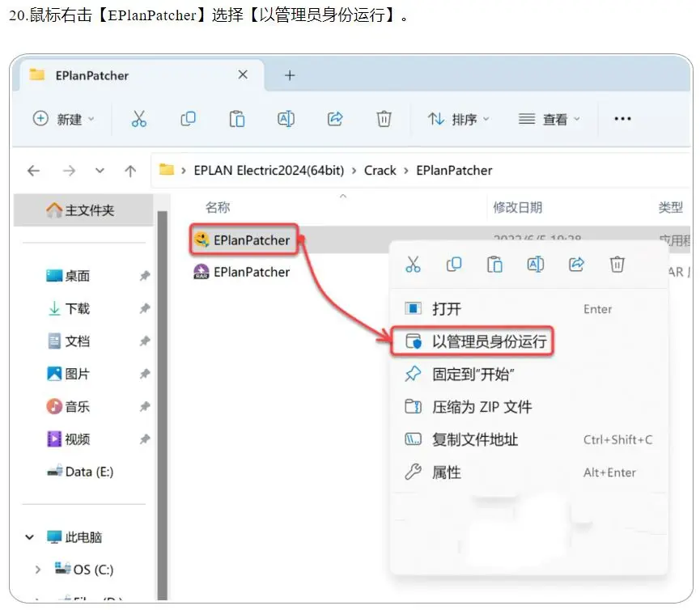Open the 新建 (New) dropdown
Viewport: 700px width, 610px height.
pyautogui.click(x=63, y=119)
